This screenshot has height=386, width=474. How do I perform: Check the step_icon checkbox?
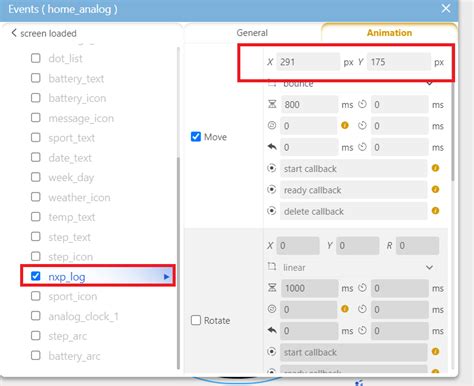pos(36,256)
